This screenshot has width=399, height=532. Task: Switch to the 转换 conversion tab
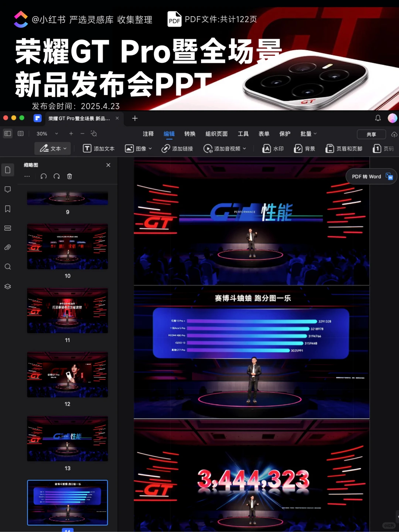click(190, 133)
